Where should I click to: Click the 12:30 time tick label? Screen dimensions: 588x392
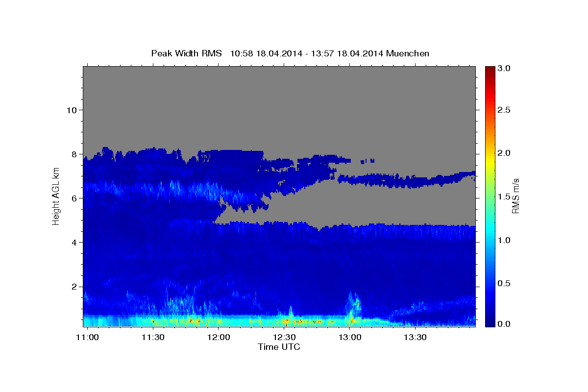tap(284, 338)
